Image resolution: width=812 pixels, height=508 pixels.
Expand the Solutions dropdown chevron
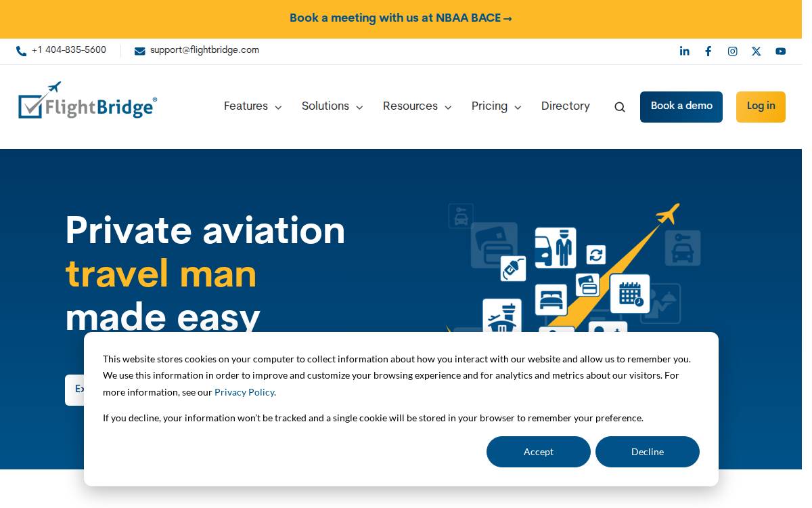tap(359, 108)
